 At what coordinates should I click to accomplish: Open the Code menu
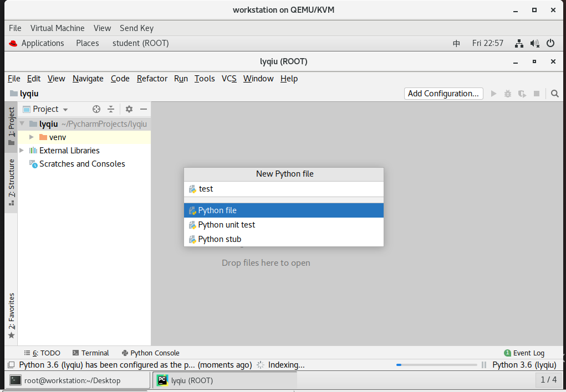120,79
